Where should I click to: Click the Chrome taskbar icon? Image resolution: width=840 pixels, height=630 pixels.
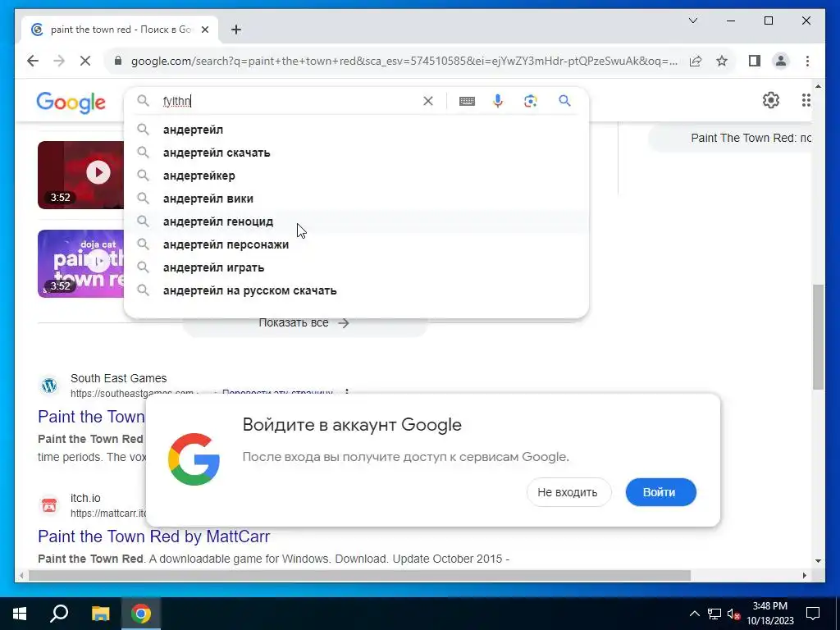click(141, 614)
